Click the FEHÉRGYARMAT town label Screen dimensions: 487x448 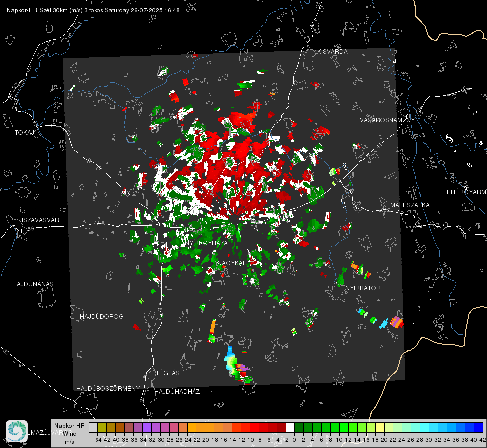point(465,192)
